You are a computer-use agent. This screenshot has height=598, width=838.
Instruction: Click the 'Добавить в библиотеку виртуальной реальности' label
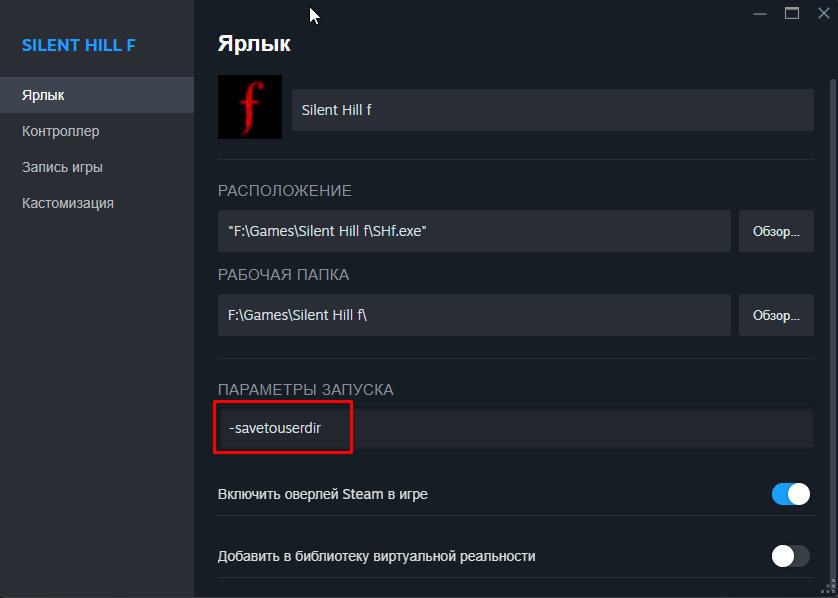[x=377, y=556]
